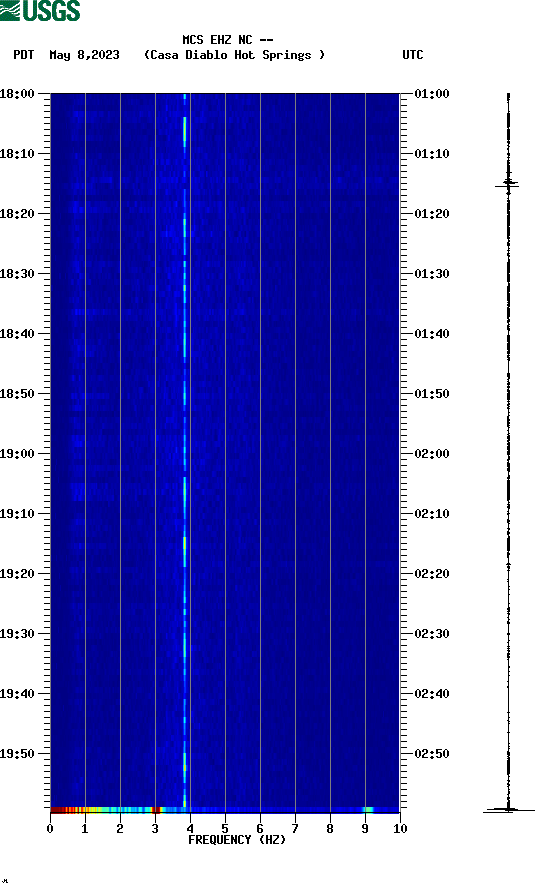The image size is (552, 892).
Task: Click the 'FREQUENCY (HZ)' axis title
Action: pos(237,840)
